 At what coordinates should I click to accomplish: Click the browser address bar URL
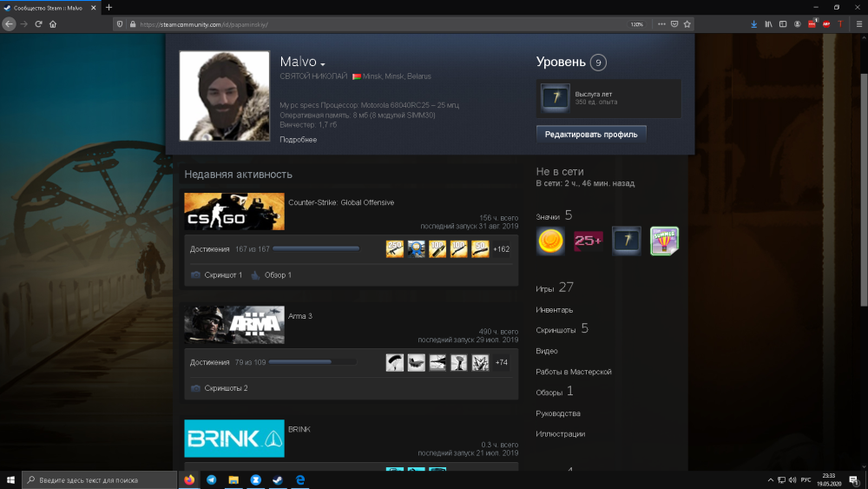pyautogui.click(x=205, y=24)
